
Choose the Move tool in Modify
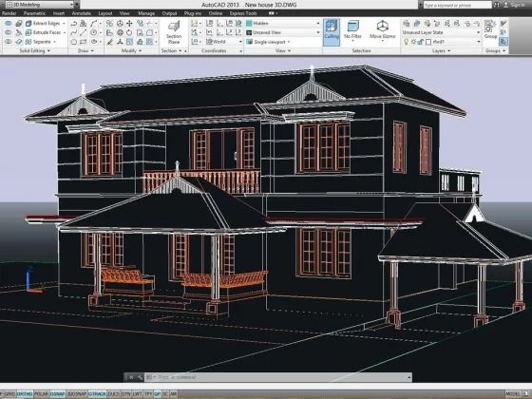click(129, 23)
